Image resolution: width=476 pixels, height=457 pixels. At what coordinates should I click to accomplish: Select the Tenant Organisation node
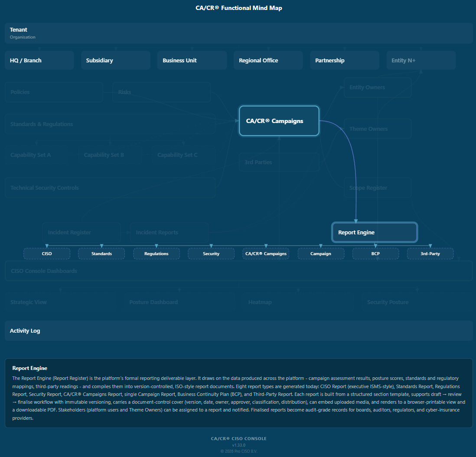point(238,33)
